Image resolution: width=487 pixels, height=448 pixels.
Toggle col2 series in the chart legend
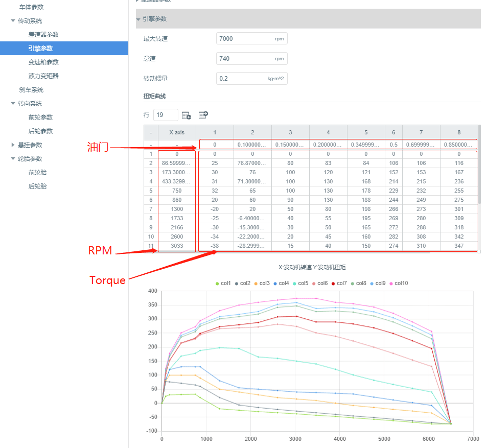(x=243, y=283)
